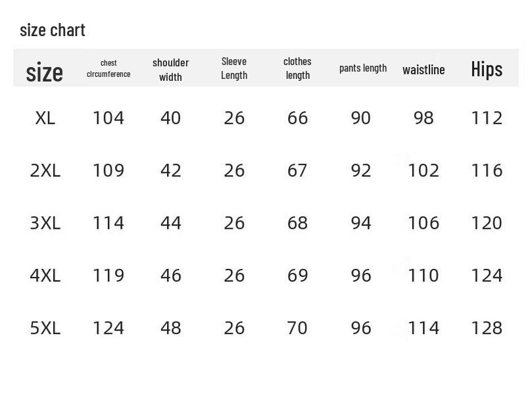Screen dimensions: 532x399
Task: Select the XL size row label
Action: tap(45, 118)
